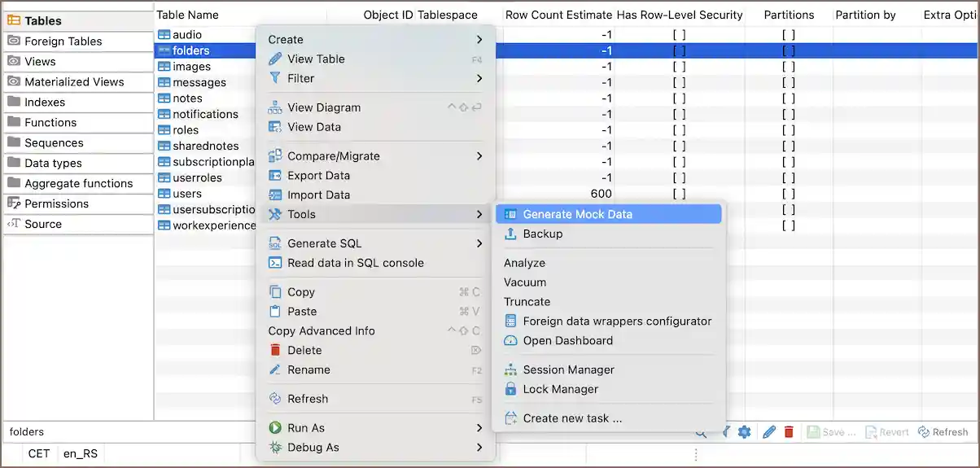
Task: Switch to the Materialized Views tab
Action: [74, 82]
